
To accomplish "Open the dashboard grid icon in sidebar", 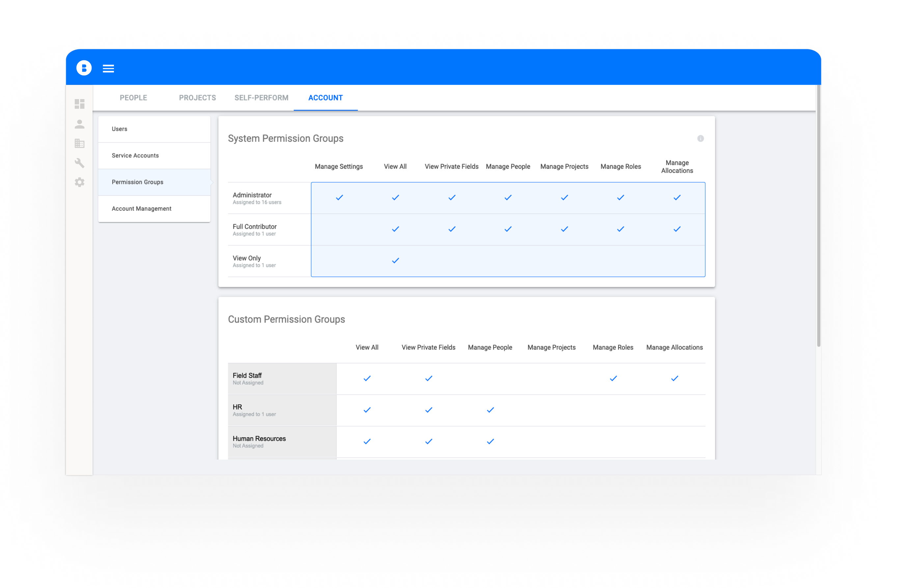I will click(x=79, y=104).
